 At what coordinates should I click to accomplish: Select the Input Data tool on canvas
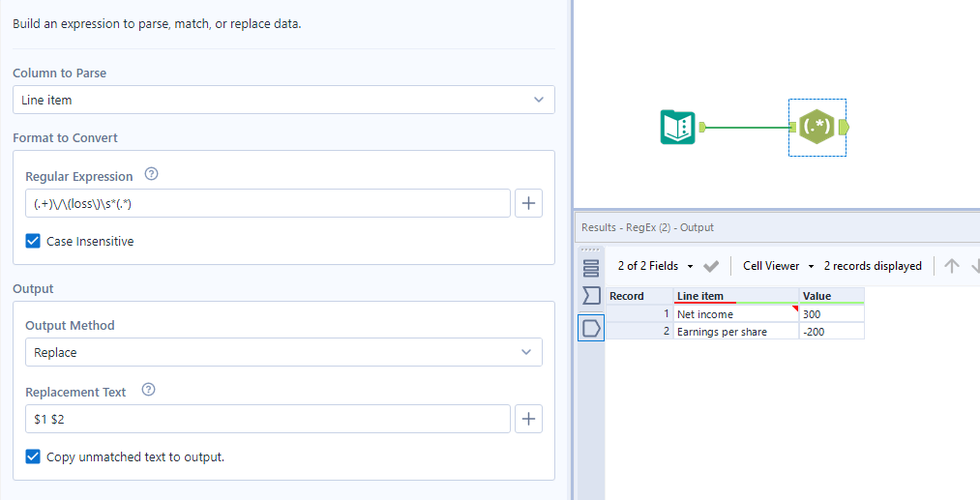pos(678,127)
